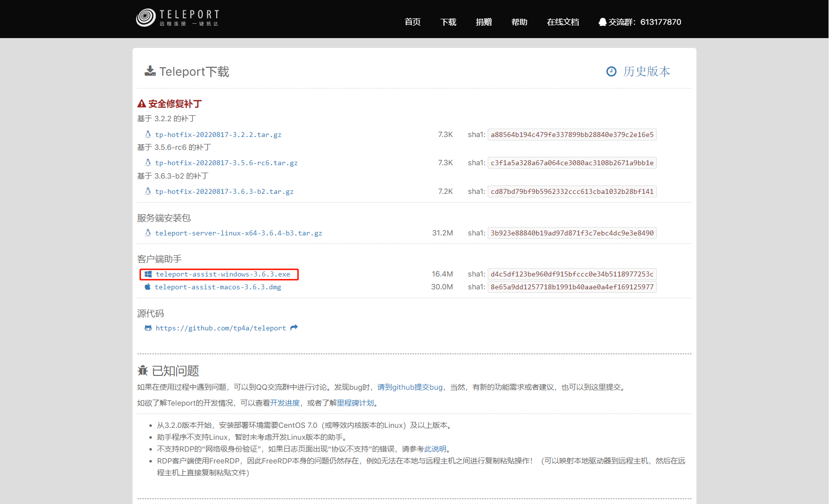
Task: Open the https://github.com/tp4a/teleport link
Action: [x=221, y=328]
